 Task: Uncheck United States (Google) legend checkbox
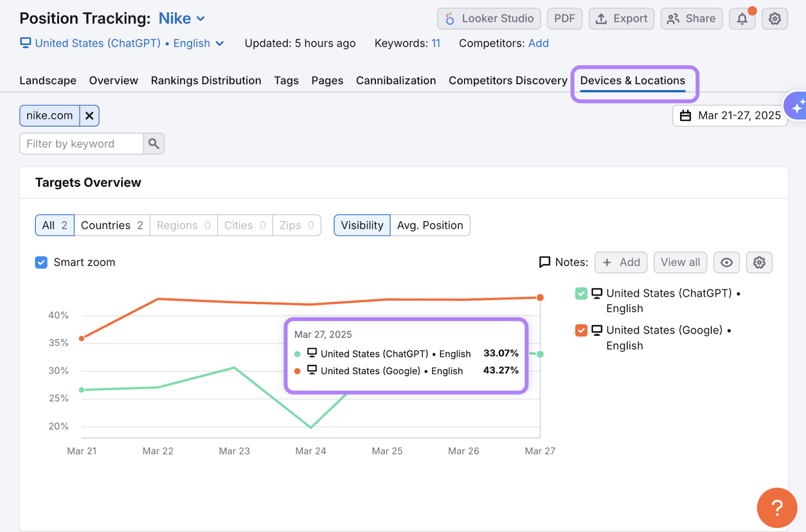click(581, 330)
